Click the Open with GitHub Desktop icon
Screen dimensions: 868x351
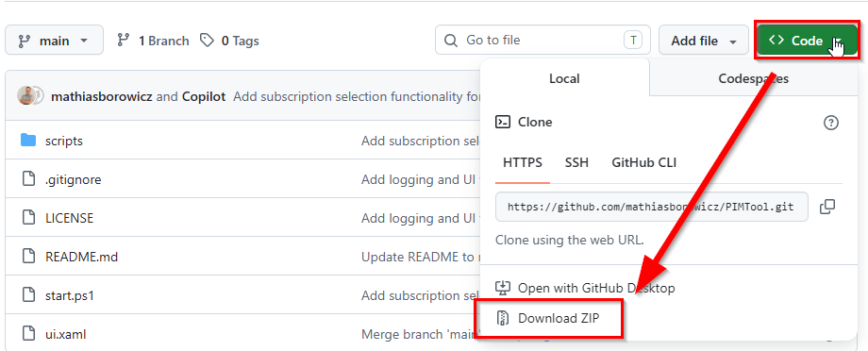(x=503, y=288)
